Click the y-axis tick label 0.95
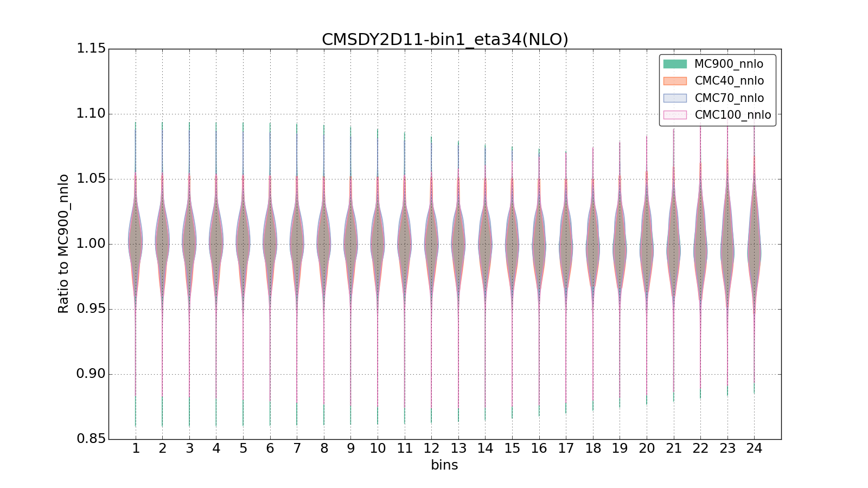The height and width of the screenshot is (488, 868). (x=90, y=309)
